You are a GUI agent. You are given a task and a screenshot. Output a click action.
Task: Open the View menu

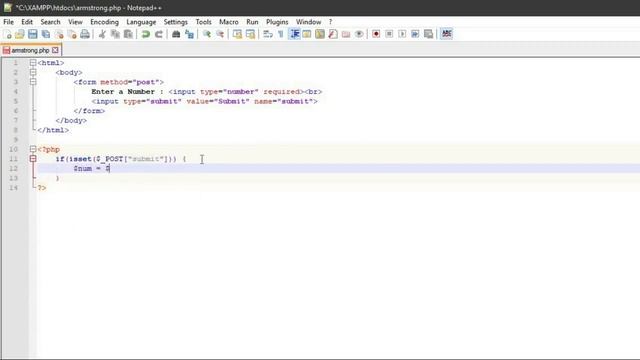(75, 22)
